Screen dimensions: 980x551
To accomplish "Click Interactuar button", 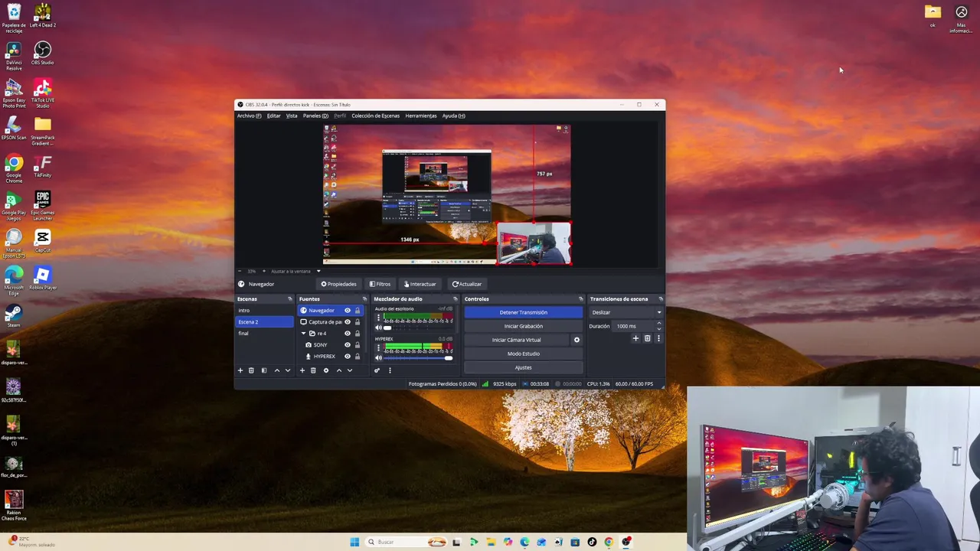I will click(420, 284).
